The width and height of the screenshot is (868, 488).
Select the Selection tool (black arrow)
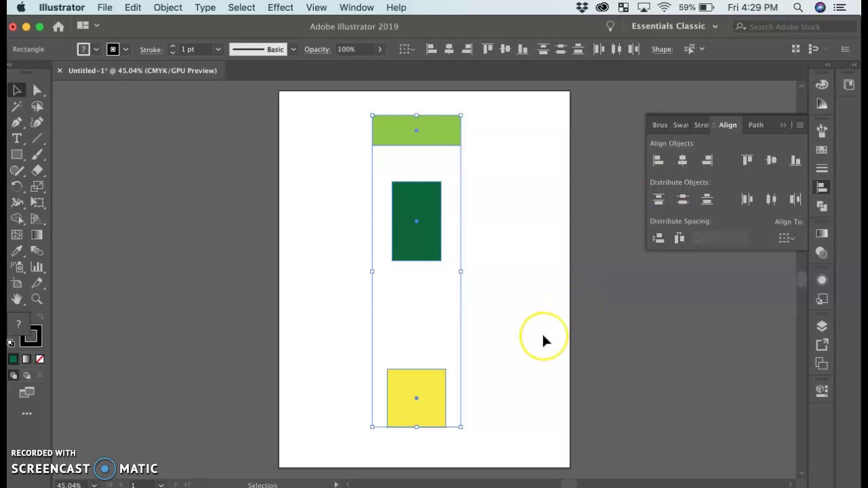coord(17,90)
